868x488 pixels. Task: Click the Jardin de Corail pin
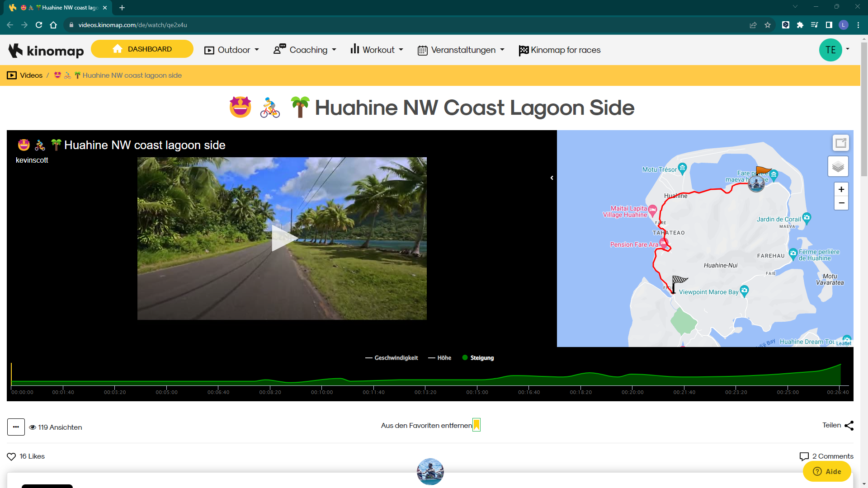807,218
